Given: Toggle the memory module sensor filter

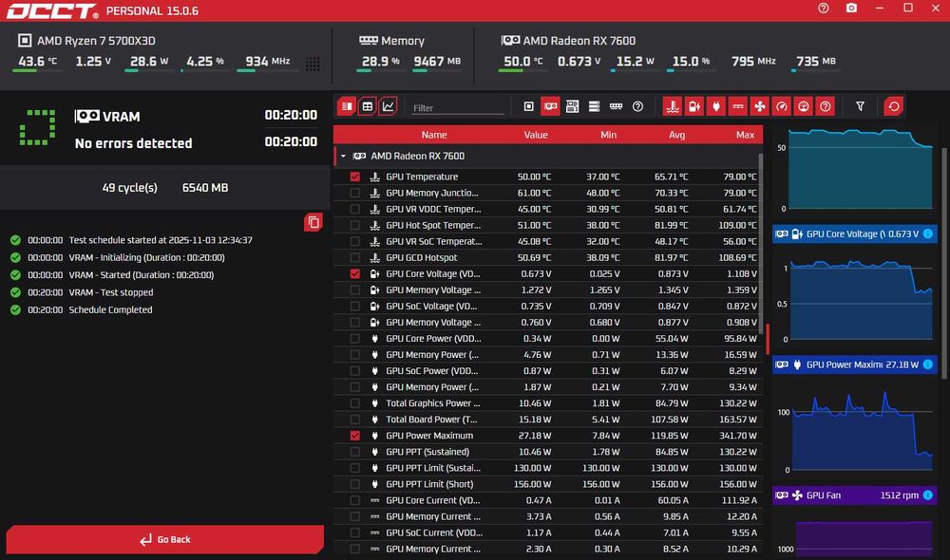Looking at the screenshot, I should (616, 106).
